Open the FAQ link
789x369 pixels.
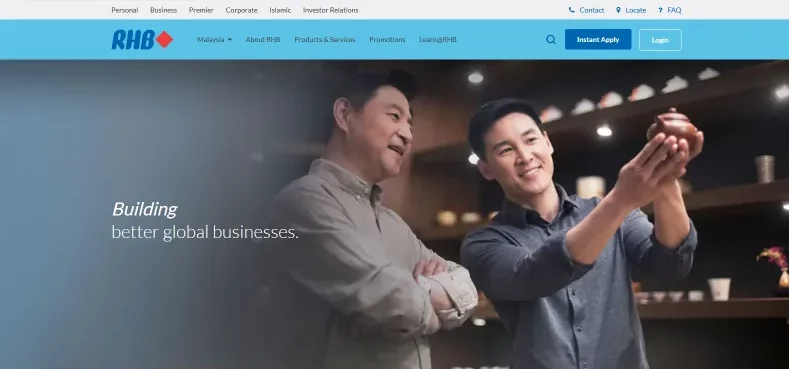click(x=674, y=10)
